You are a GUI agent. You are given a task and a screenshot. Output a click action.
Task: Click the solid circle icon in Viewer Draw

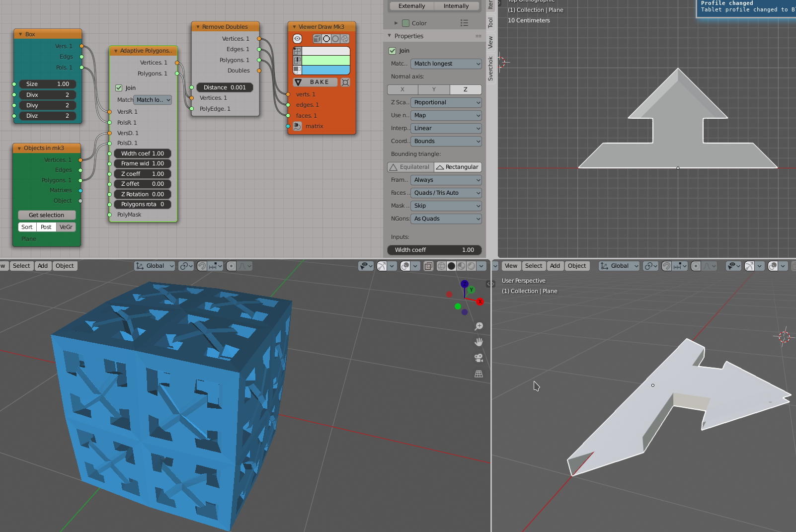point(336,39)
